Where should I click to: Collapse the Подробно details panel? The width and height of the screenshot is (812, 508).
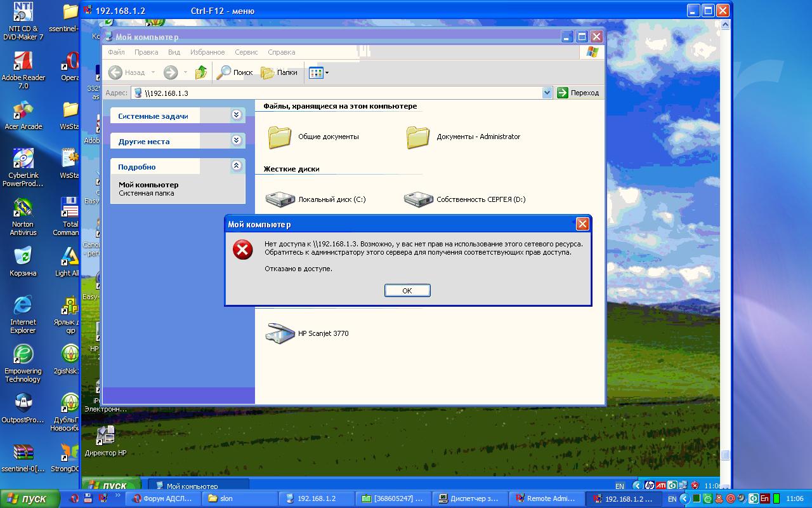(x=236, y=166)
